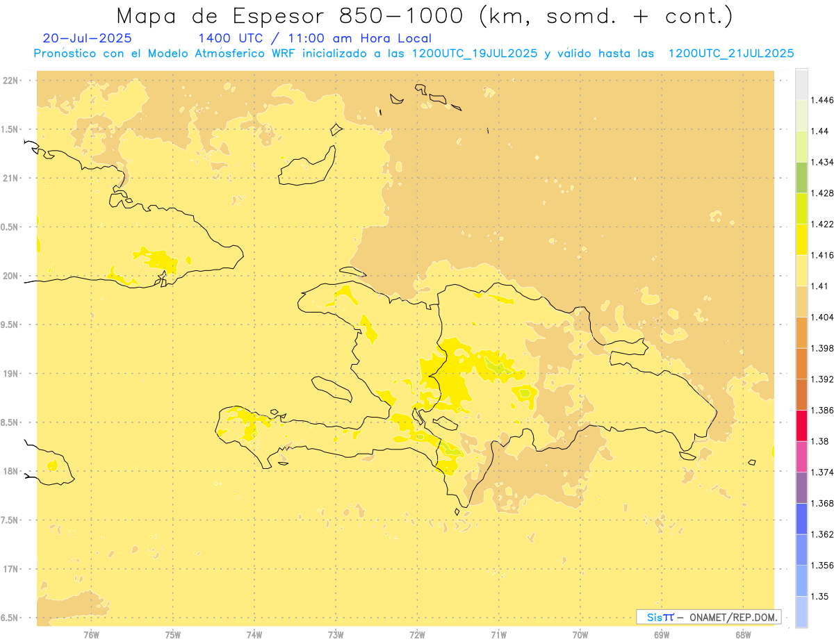
Task: Click the "76W" longitude label
Action: pyautogui.click(x=91, y=635)
